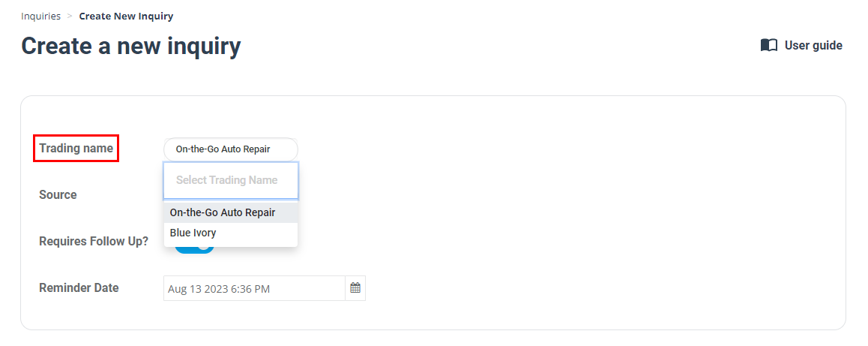Screen dimensions: 868x346
Task: Click Create New Inquiry breadcrumb
Action: 126,16
